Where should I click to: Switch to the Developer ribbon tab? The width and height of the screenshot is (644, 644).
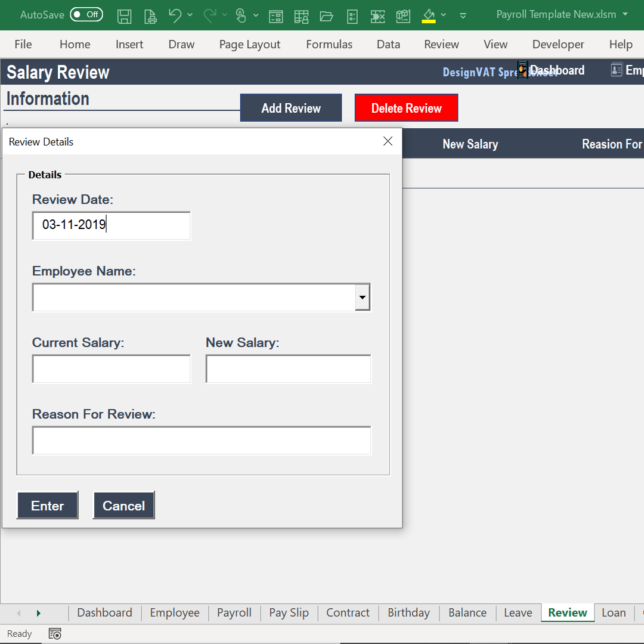(558, 44)
